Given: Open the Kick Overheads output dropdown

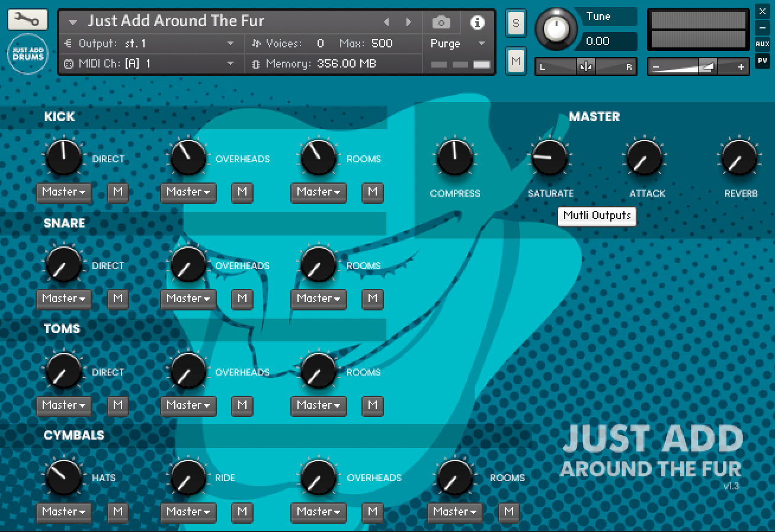Looking at the screenshot, I should point(188,192).
